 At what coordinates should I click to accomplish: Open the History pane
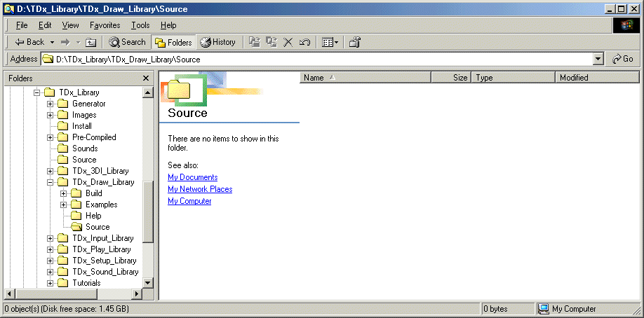[x=217, y=42]
